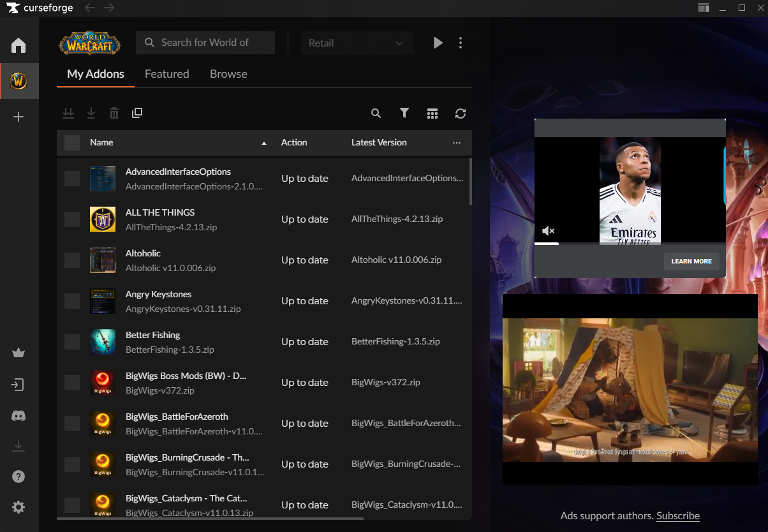Check the BigWigs_BurningCrusade row checkbox
This screenshot has width=768, height=532.
pyautogui.click(x=72, y=464)
